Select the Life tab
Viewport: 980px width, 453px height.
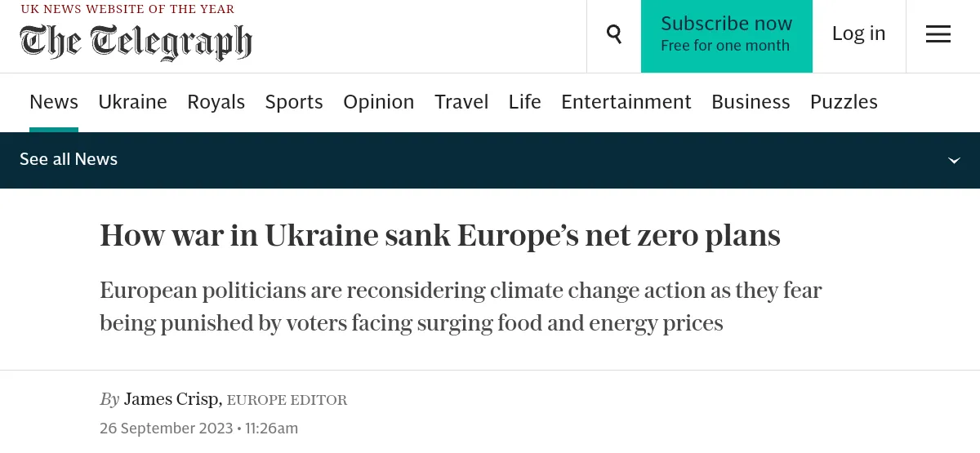[524, 102]
